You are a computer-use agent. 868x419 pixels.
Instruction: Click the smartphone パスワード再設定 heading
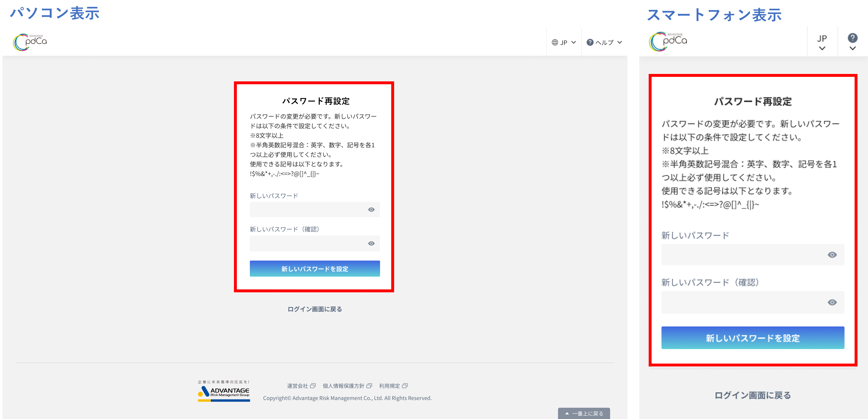(753, 101)
